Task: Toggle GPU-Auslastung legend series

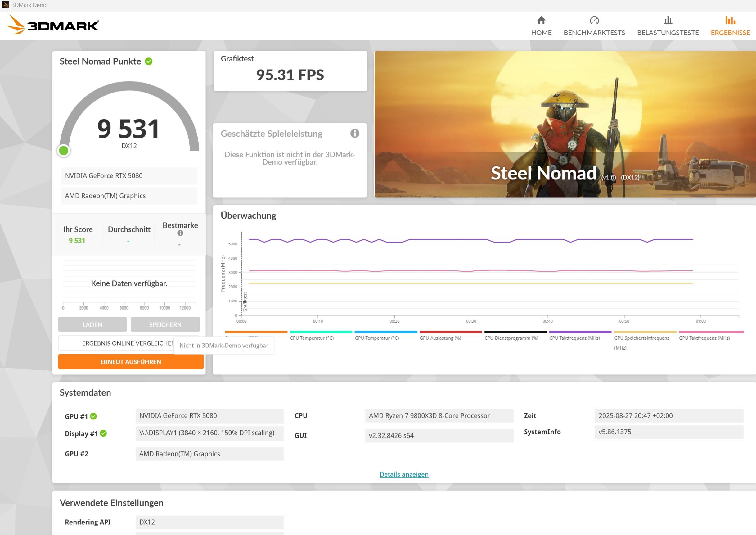Action: [440, 338]
